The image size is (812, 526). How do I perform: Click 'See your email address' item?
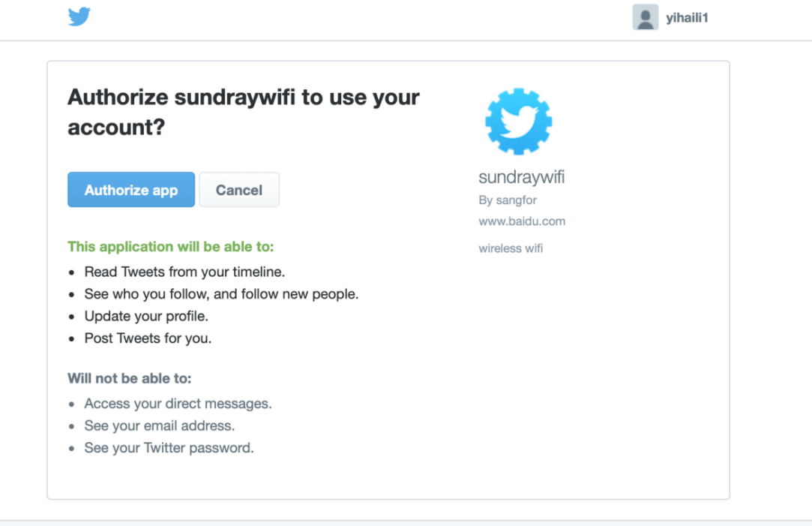tap(159, 426)
